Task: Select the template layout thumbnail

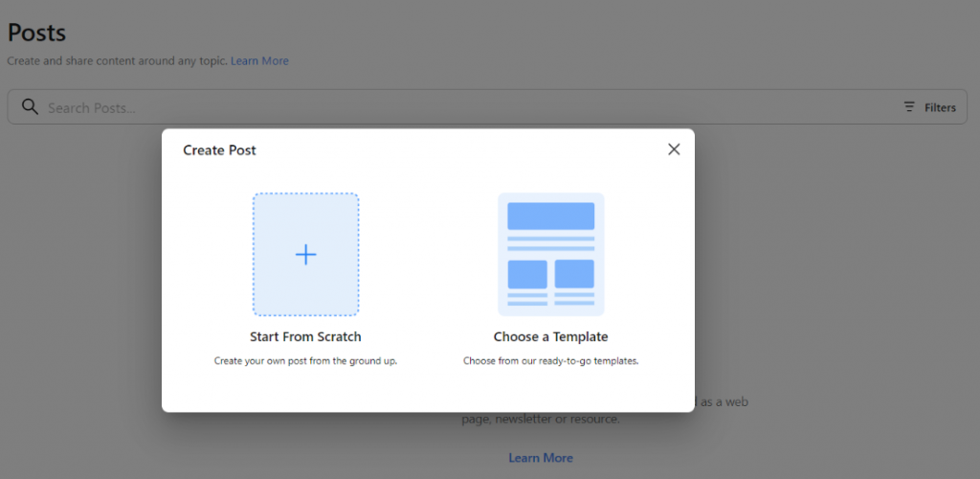Action: [550, 255]
